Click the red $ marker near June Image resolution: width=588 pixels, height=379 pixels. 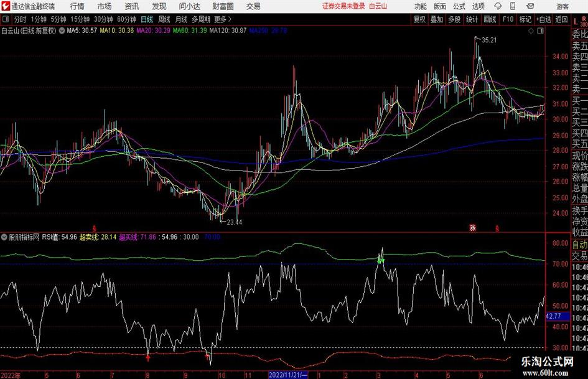pos(497,228)
